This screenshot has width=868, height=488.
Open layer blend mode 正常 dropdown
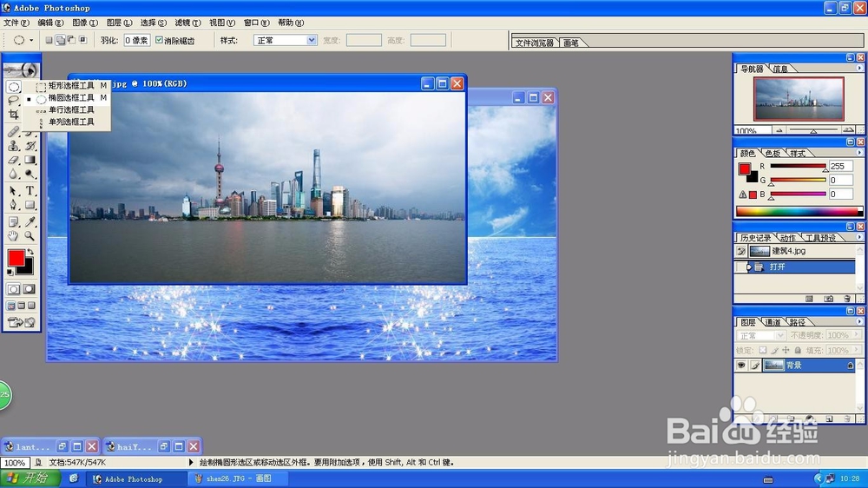(x=760, y=336)
